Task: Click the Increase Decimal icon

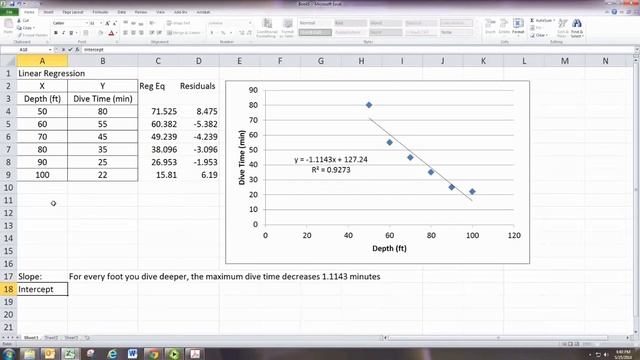Action: pyautogui.click(x=242, y=33)
